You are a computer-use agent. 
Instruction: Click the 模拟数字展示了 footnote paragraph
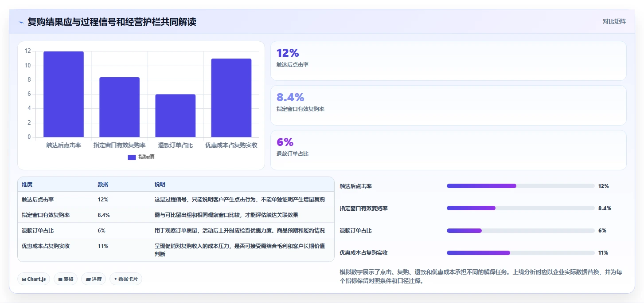tap(481, 276)
